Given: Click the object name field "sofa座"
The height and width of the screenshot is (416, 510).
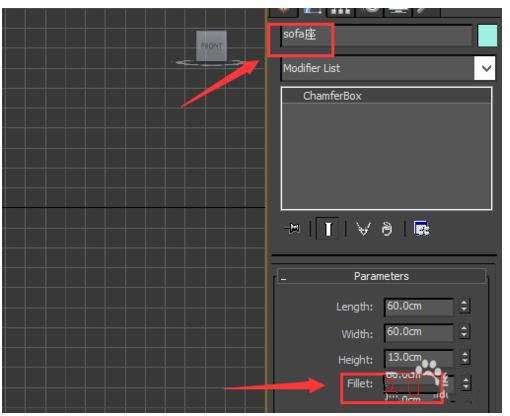Looking at the screenshot, I should [377, 35].
